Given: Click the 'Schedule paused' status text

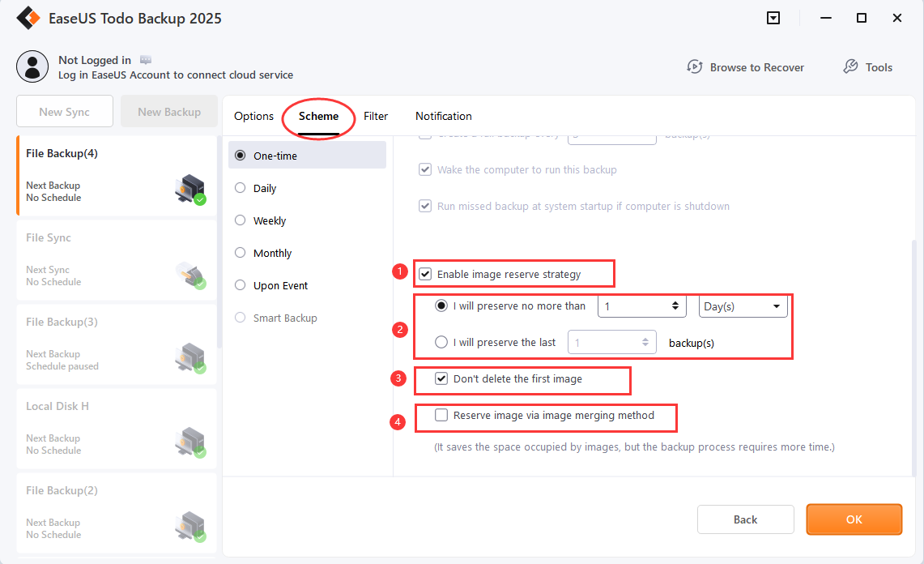Looking at the screenshot, I should click(62, 366).
